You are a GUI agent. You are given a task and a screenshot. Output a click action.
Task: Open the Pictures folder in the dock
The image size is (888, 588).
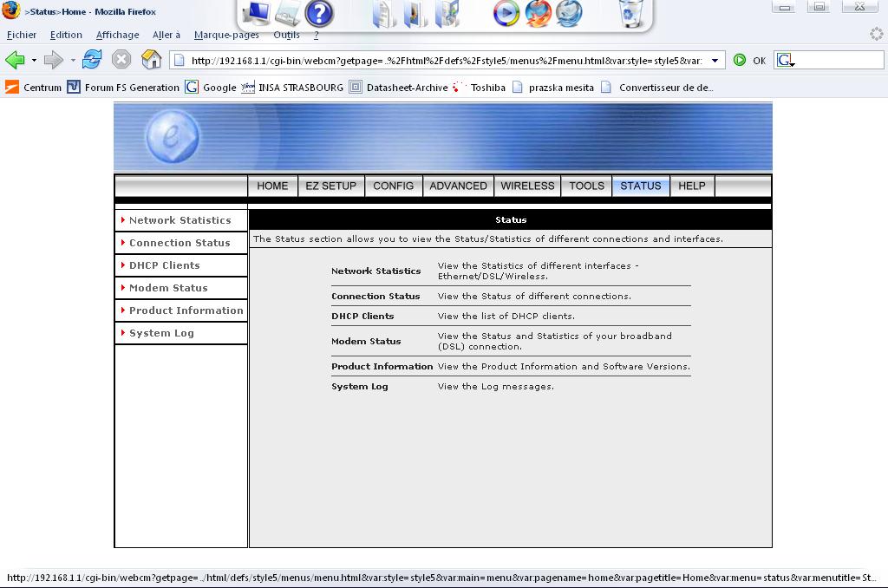point(415,14)
